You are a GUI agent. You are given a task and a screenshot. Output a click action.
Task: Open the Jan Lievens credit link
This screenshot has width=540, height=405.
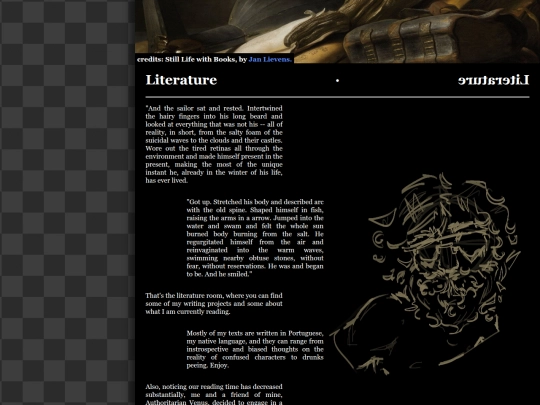pos(270,59)
